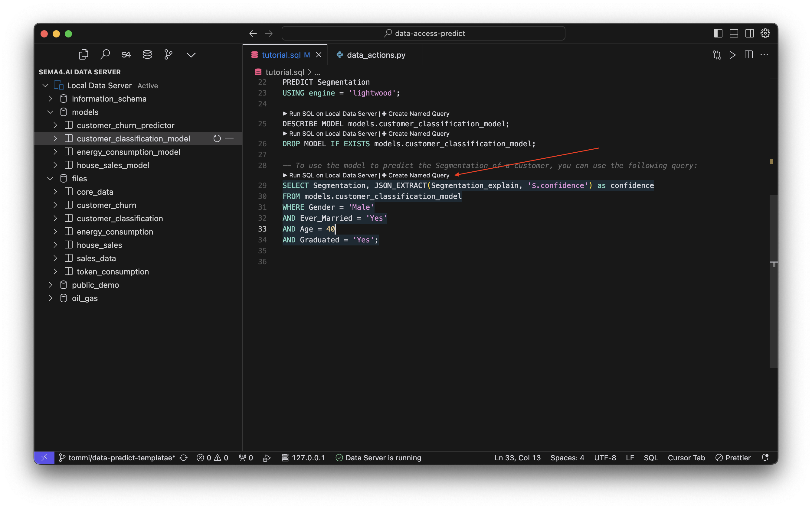812x509 pixels.
Task: Run SQL for the SELECT Segmentation query
Action: coord(329,175)
